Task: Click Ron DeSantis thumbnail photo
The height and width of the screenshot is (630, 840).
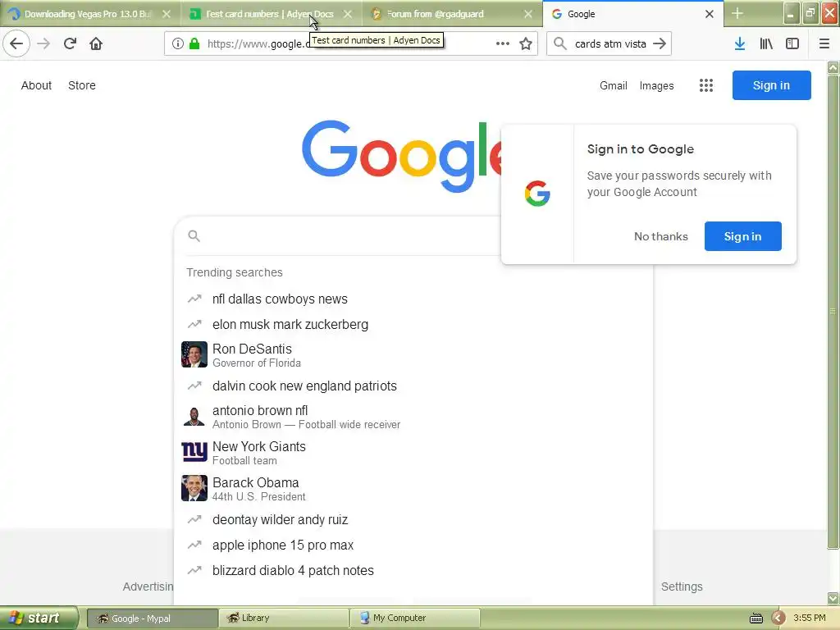Action: tap(194, 354)
